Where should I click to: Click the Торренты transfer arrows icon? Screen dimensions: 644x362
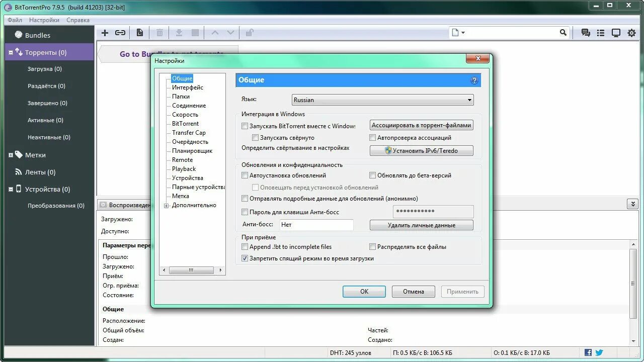click(x=19, y=52)
